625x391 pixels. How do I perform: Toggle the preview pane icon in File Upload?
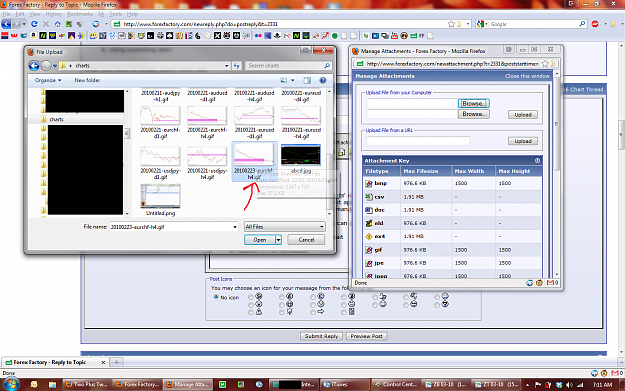click(x=307, y=81)
